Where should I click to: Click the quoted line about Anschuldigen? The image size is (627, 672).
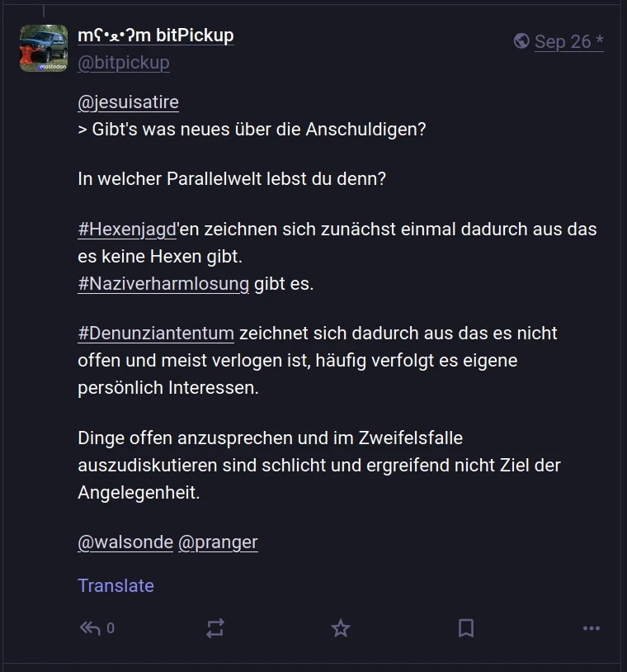click(252, 130)
